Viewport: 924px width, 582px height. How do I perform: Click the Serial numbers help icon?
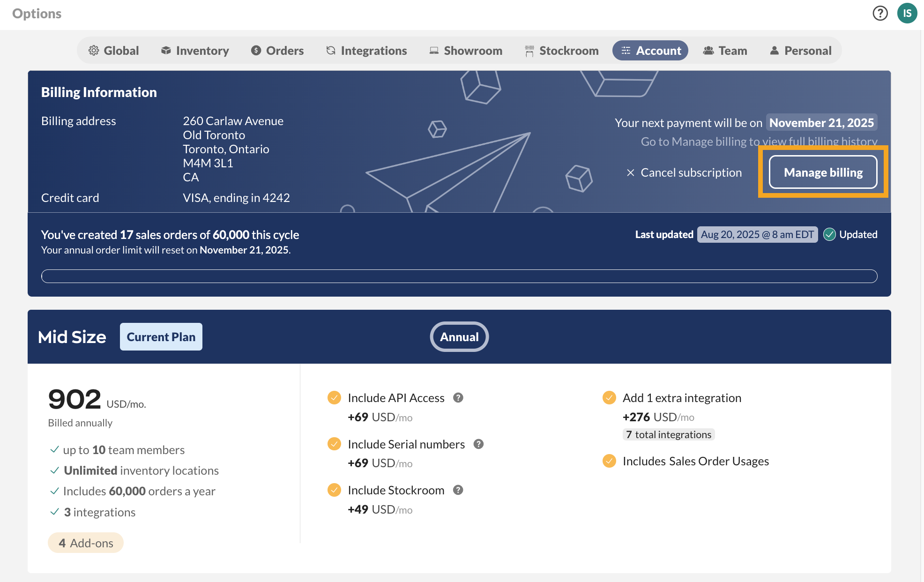point(478,444)
